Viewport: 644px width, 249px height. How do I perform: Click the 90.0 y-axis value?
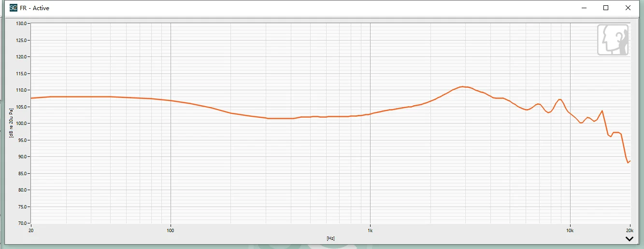tap(23, 157)
